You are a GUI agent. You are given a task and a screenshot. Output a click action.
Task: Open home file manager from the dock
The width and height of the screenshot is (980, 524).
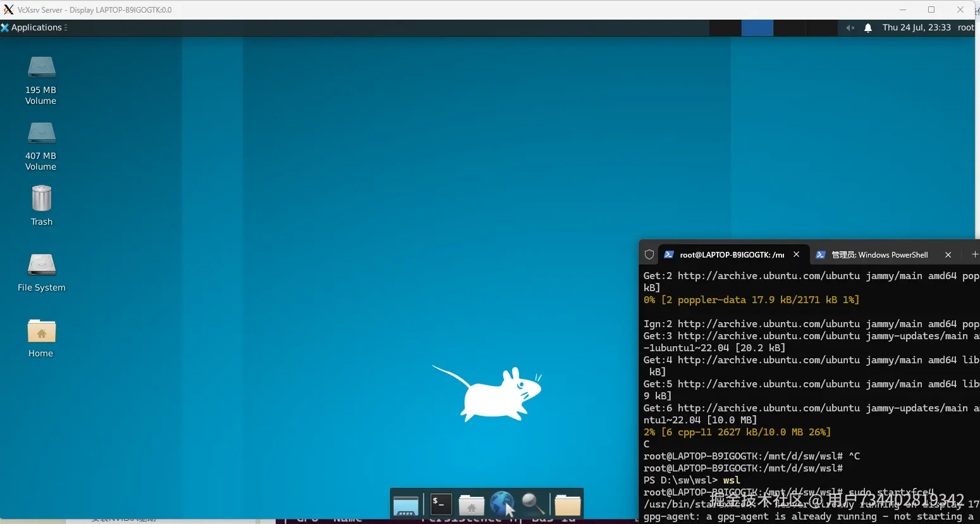[x=471, y=505]
